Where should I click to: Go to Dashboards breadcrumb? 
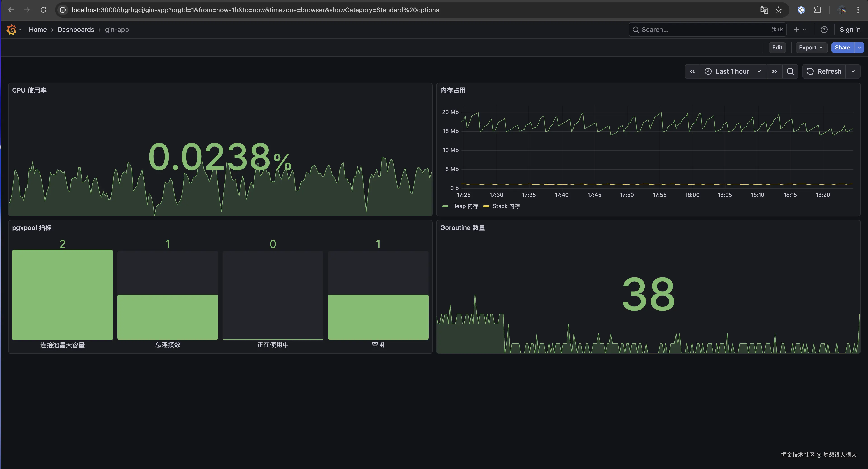(76, 30)
